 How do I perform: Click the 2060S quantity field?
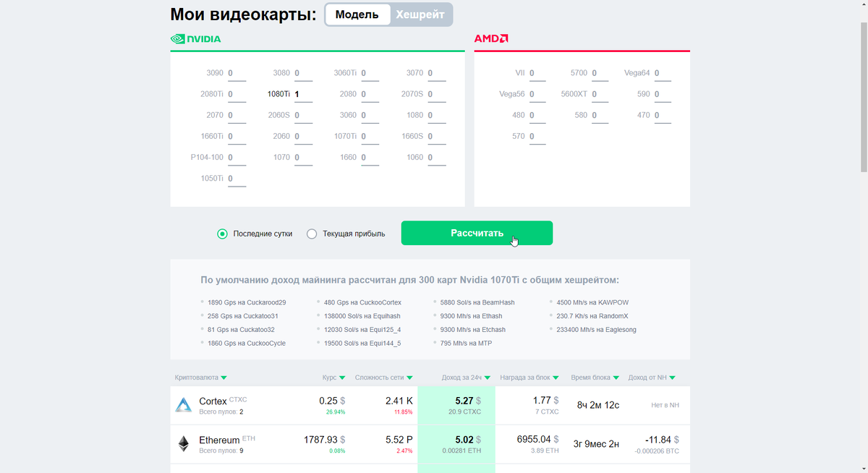tap(303, 115)
